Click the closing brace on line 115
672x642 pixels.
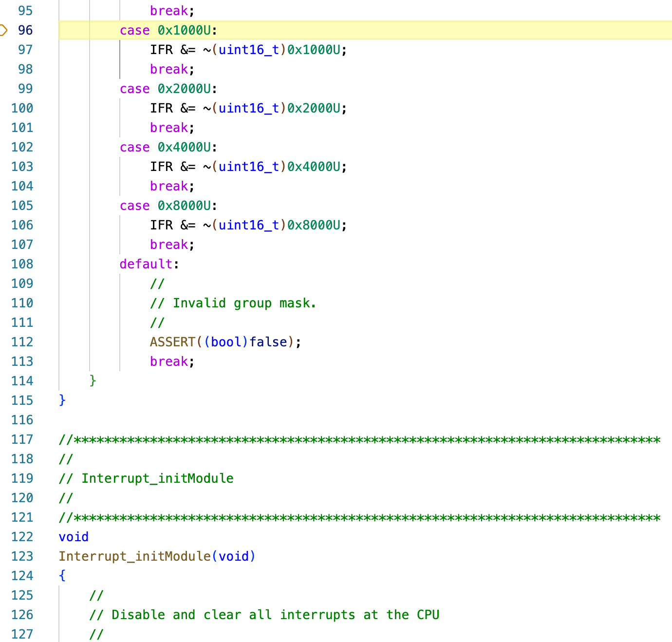coord(62,400)
